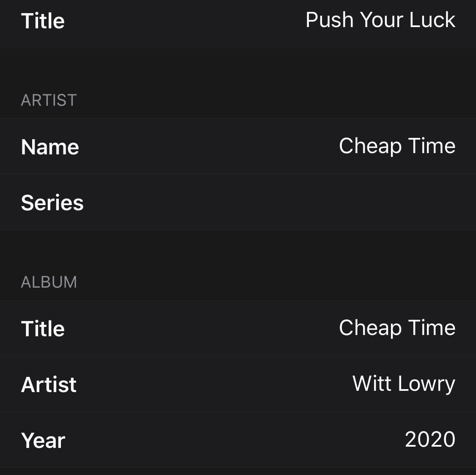Edit album artist value Witt Lowry
Screen dimensions: 476x475
coord(404,384)
